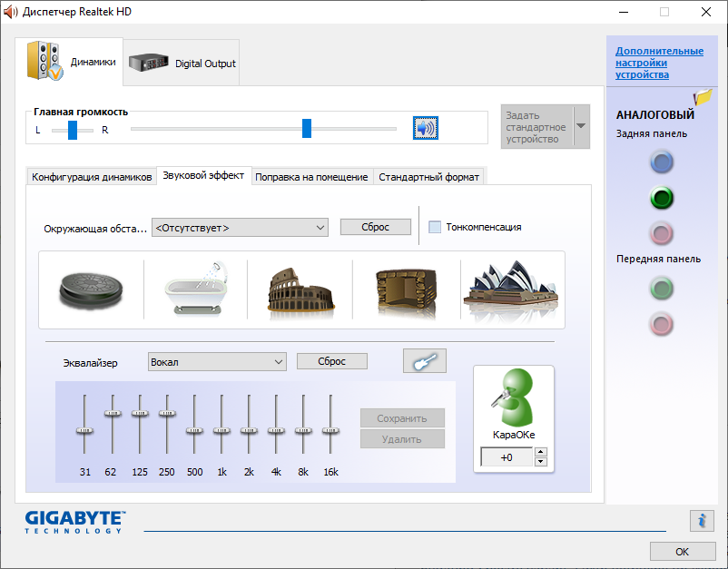The width and height of the screenshot is (728, 569).
Task: Click the pink front panel jack
Action: 662,324
